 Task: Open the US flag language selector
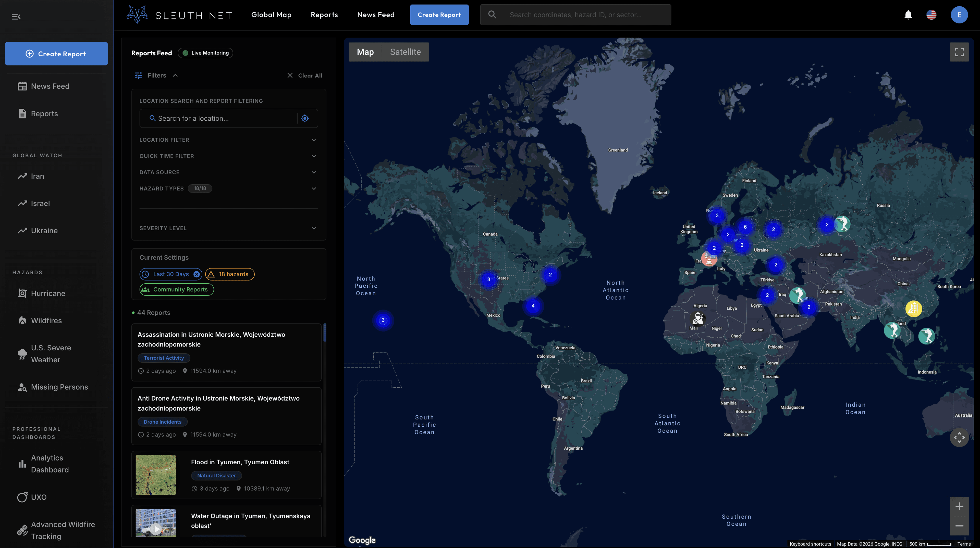click(931, 15)
